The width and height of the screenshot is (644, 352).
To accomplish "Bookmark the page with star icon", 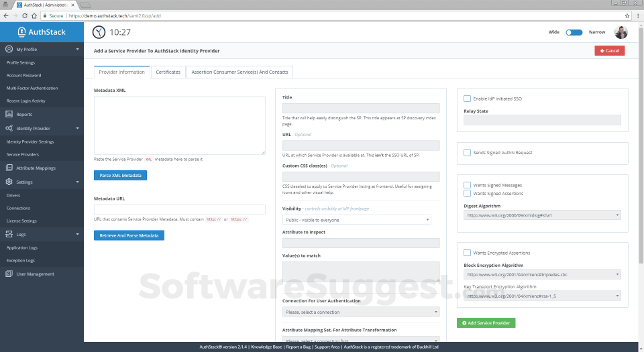I will [627, 15].
